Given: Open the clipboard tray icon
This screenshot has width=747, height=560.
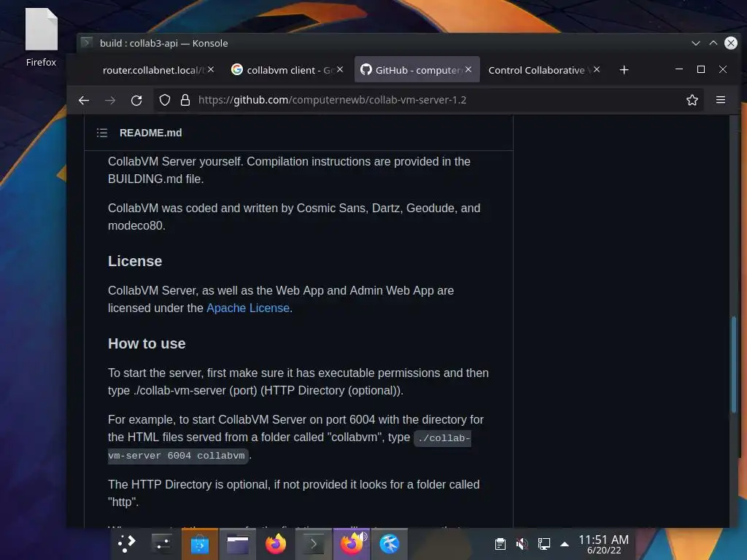Looking at the screenshot, I should (x=500, y=544).
